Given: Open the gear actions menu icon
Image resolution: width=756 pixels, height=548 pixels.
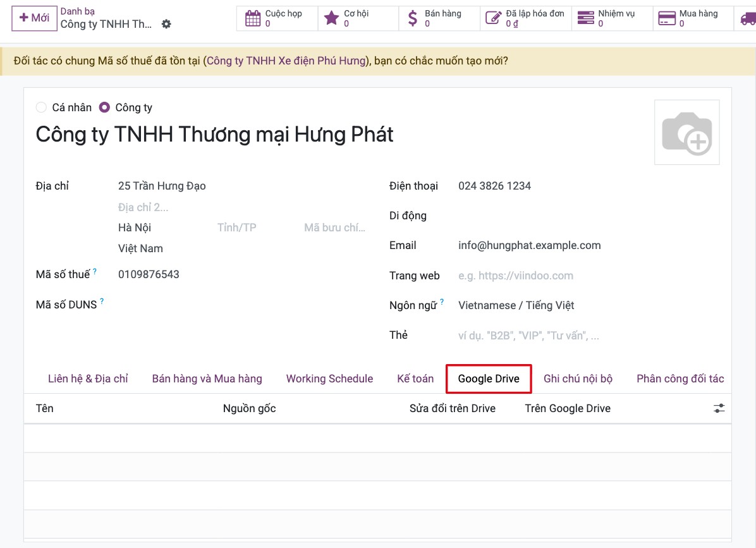Looking at the screenshot, I should point(166,24).
